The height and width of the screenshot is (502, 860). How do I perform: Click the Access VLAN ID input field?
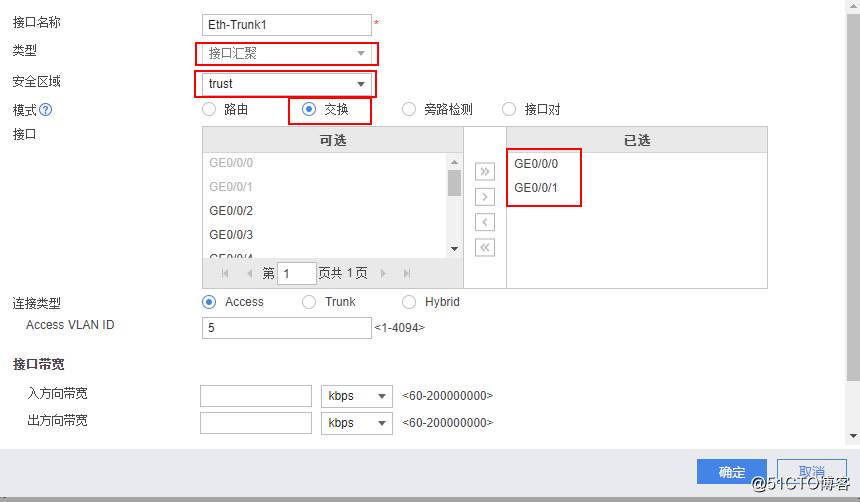coord(286,328)
